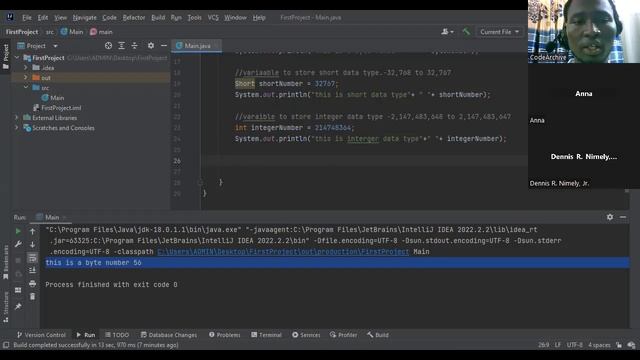This screenshot has width=640, height=360.
Task: Move up the stack trace arrow
Action: (33, 231)
